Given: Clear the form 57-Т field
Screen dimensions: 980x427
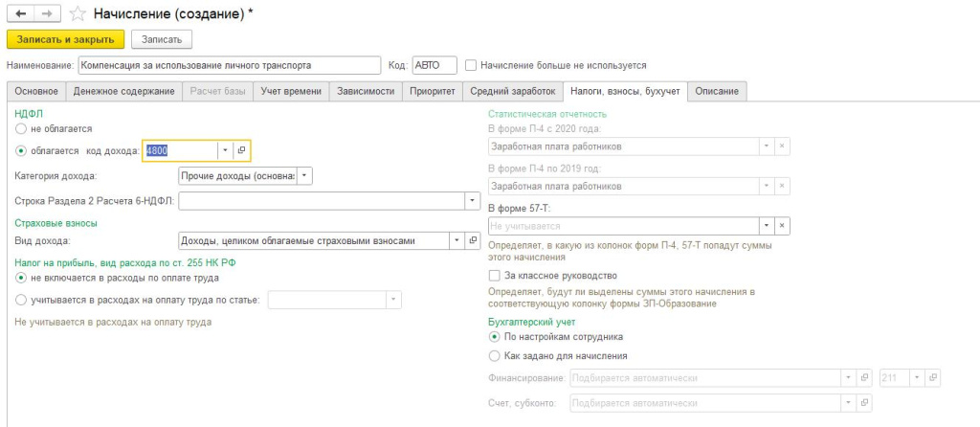Looking at the screenshot, I should click(x=782, y=225).
